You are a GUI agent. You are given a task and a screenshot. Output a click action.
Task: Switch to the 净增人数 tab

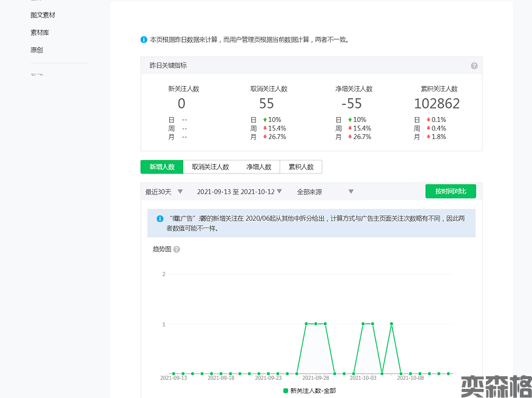258,167
